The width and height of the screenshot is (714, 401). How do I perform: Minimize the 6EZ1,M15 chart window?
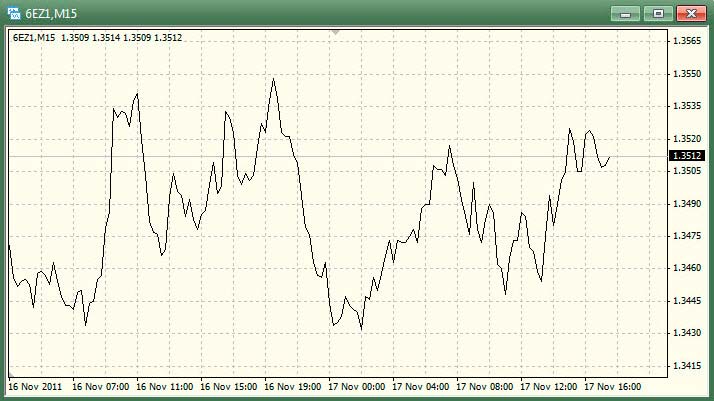coord(627,13)
